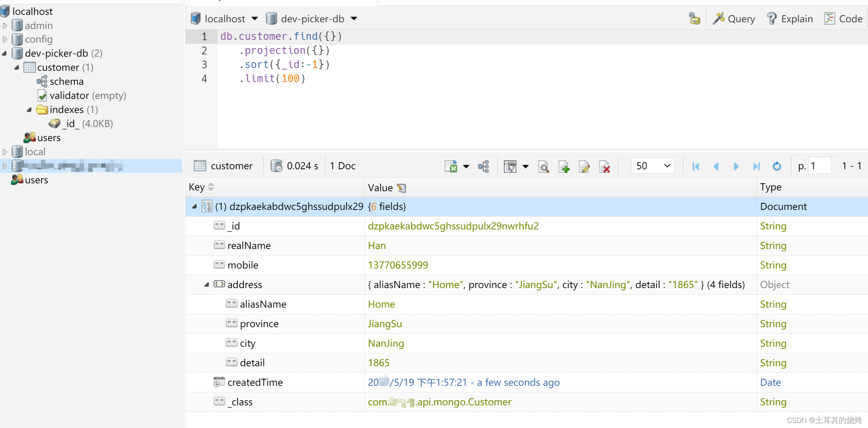The height and width of the screenshot is (428, 868).
Task: Click the Explain button
Action: click(x=789, y=18)
